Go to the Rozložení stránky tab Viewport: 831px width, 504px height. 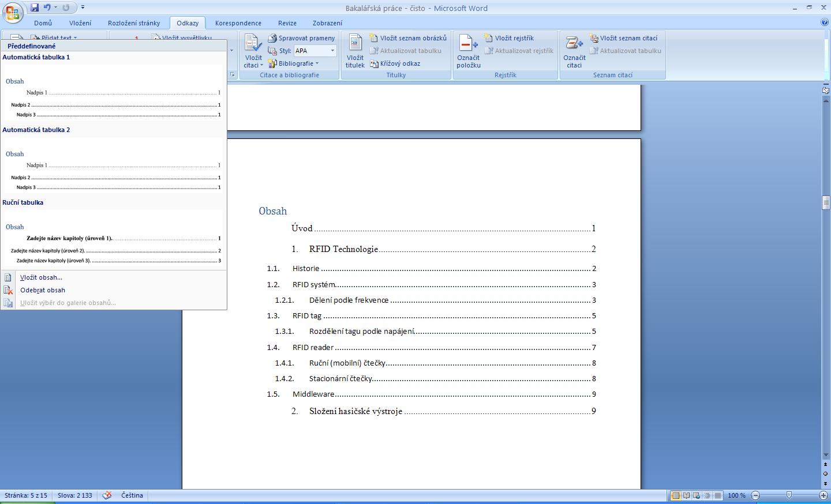click(x=134, y=23)
